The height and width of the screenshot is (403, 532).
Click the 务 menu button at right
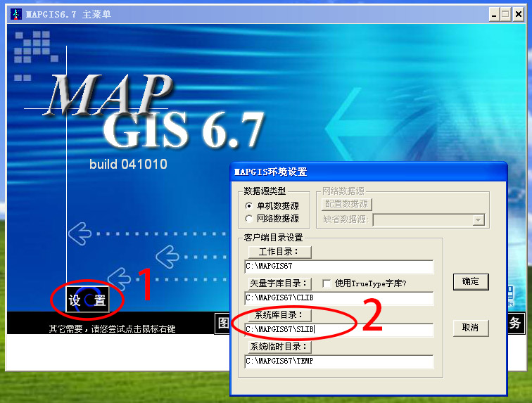[515, 323]
